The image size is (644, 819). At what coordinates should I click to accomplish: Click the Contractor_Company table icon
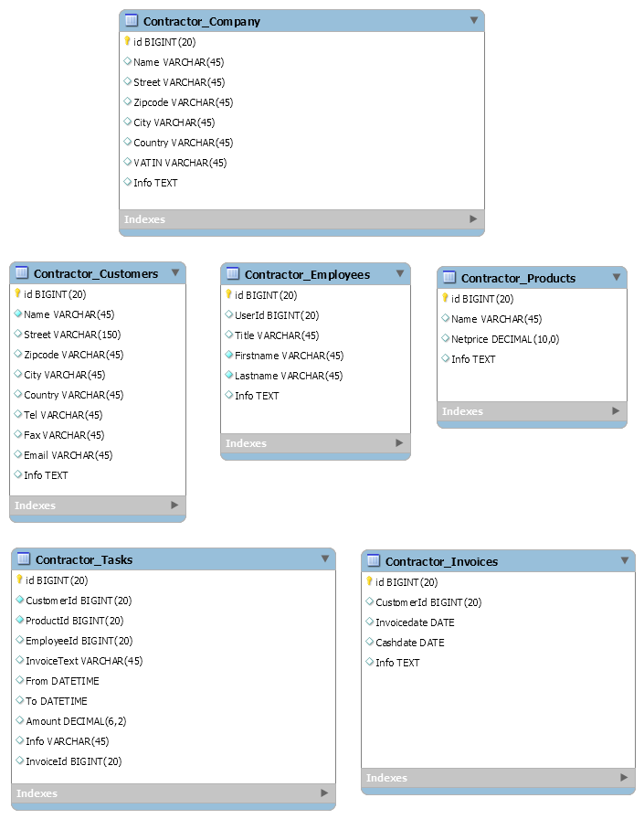click(x=132, y=20)
